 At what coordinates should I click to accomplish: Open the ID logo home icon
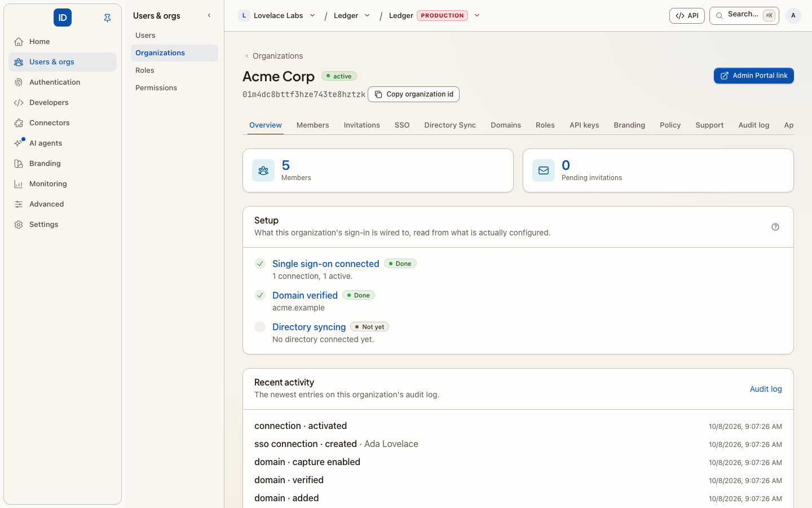(x=63, y=17)
